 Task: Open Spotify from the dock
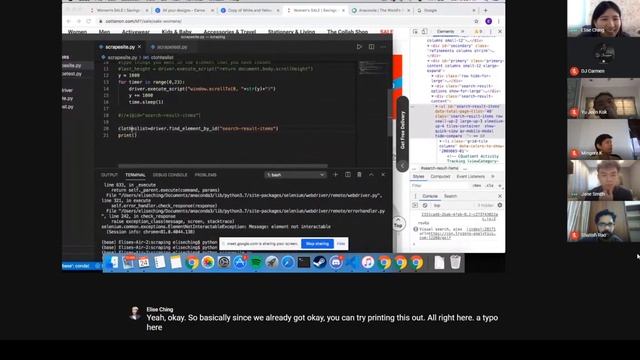pos(256,262)
